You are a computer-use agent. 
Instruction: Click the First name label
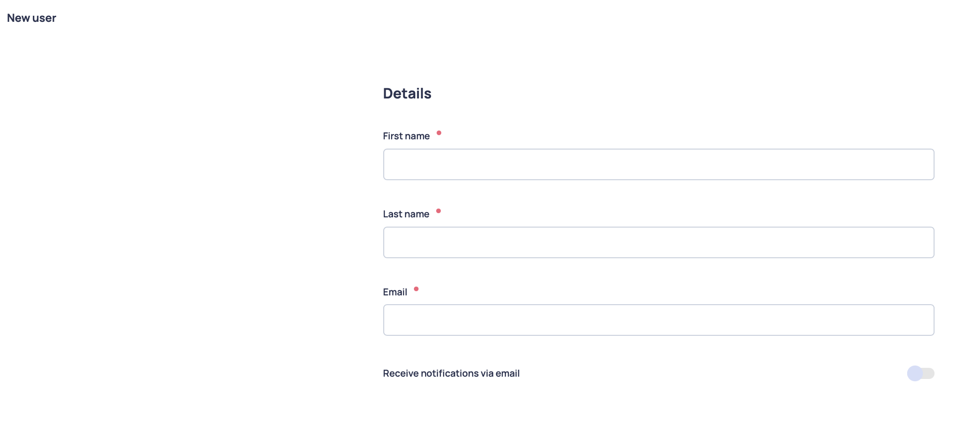[x=406, y=136]
